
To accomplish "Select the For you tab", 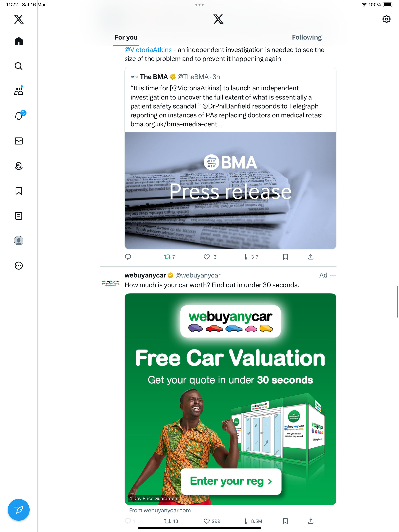I will click(x=126, y=37).
